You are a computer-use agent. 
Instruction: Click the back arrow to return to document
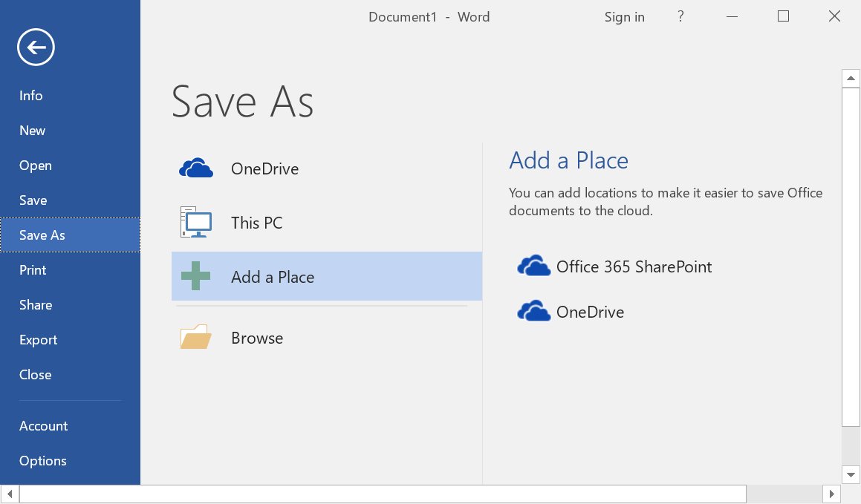(36, 48)
